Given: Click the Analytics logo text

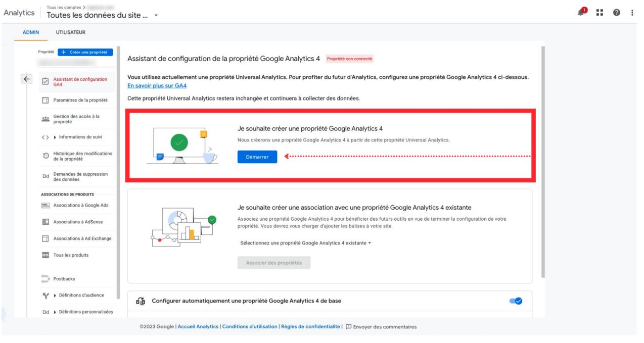Looking at the screenshot, I should click(19, 13).
